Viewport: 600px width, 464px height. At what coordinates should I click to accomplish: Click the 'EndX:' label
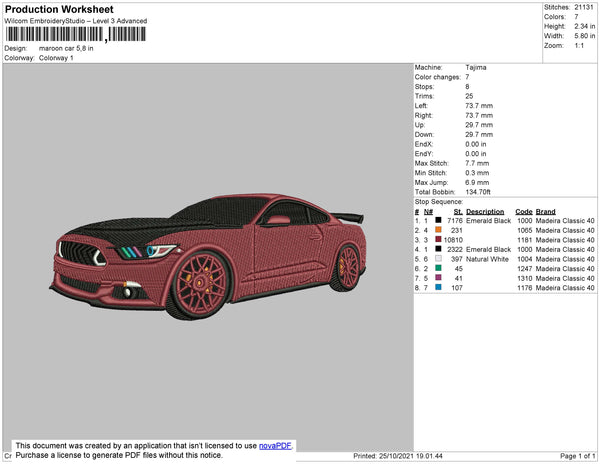[x=424, y=144]
